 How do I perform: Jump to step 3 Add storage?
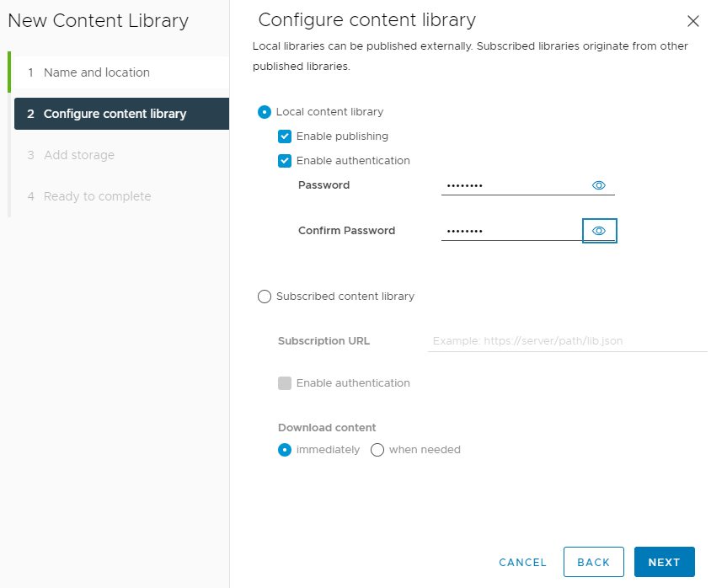pyautogui.click(x=121, y=155)
